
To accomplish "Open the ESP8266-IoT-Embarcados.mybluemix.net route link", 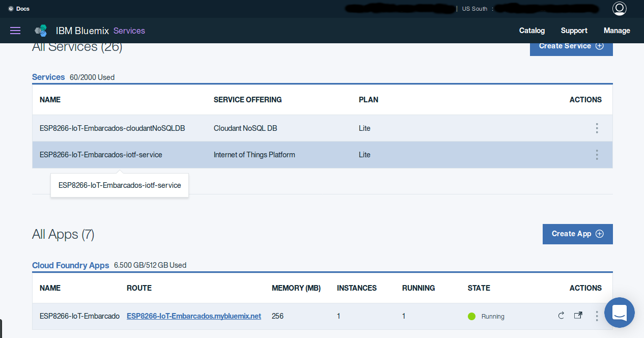I will coord(193,316).
